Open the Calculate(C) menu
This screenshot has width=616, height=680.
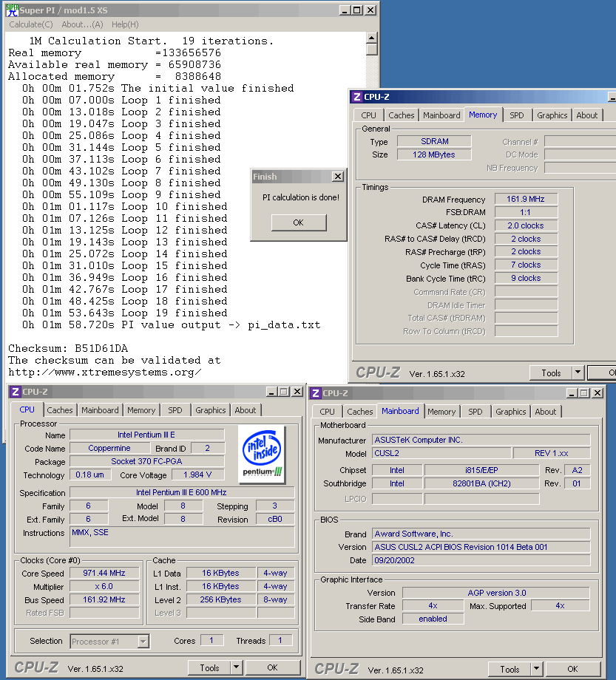(x=31, y=24)
